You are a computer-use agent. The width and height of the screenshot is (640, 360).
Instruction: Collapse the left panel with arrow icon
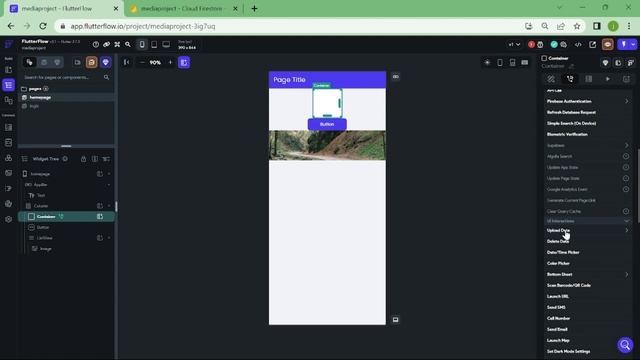127,62
